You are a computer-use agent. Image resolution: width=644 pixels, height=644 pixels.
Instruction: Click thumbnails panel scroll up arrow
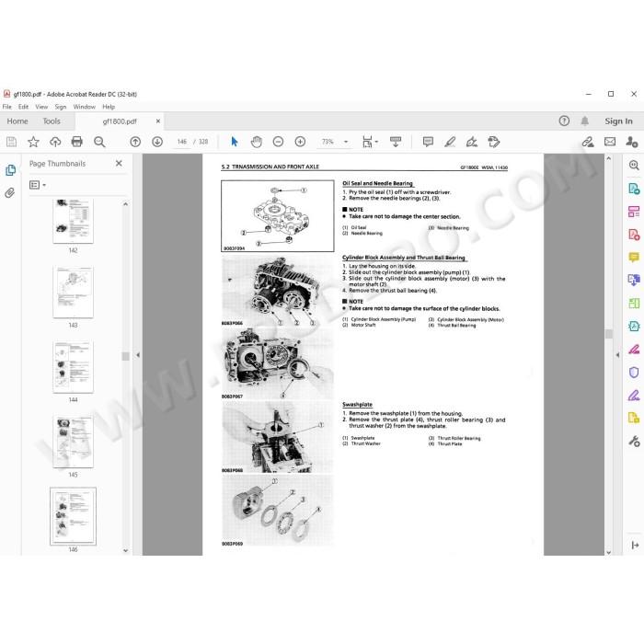coord(126,204)
